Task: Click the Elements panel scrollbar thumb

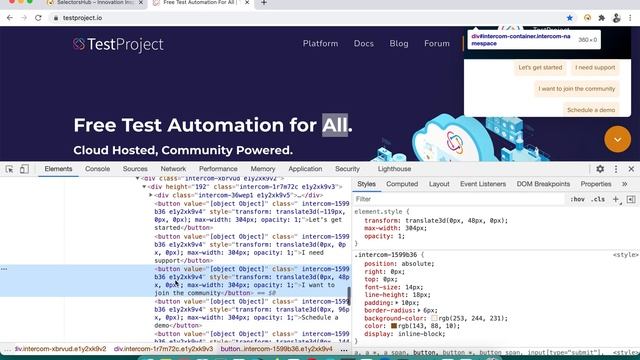Action: click(349, 296)
